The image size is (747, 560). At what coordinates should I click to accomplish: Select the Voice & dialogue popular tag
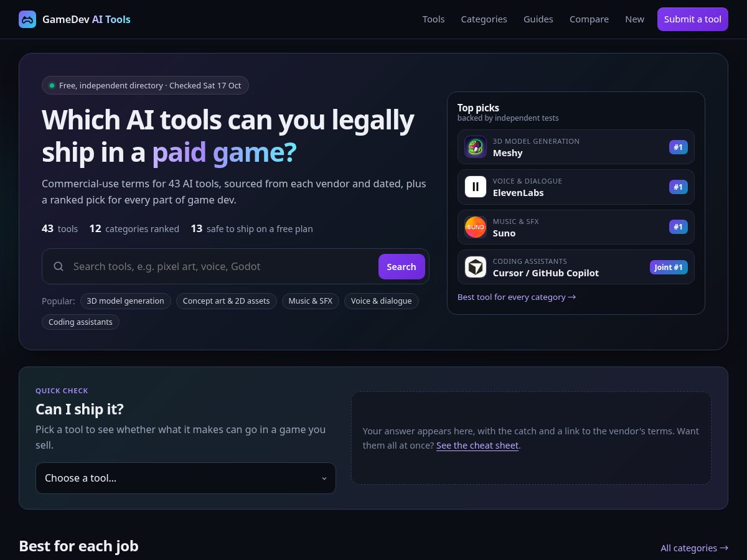tap(381, 301)
